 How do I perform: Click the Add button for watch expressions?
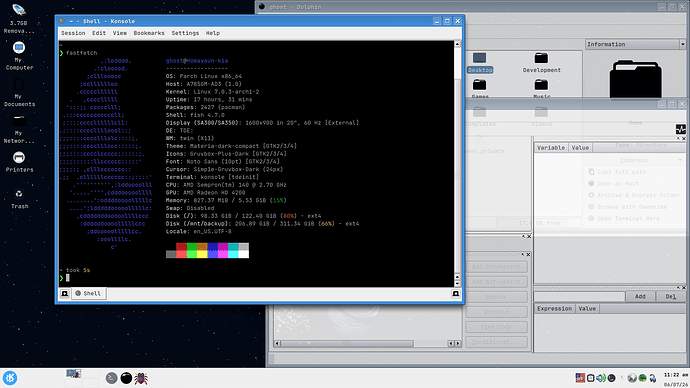click(x=640, y=296)
